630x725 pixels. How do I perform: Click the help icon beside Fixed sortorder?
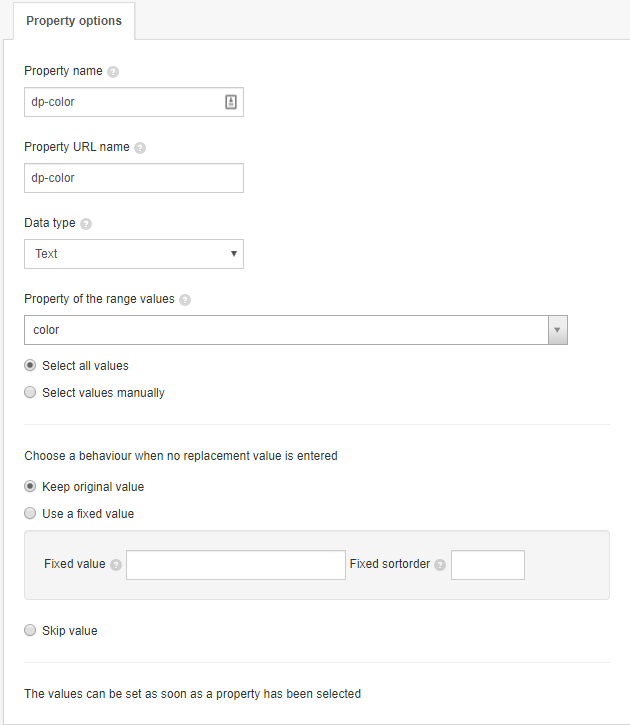point(440,565)
